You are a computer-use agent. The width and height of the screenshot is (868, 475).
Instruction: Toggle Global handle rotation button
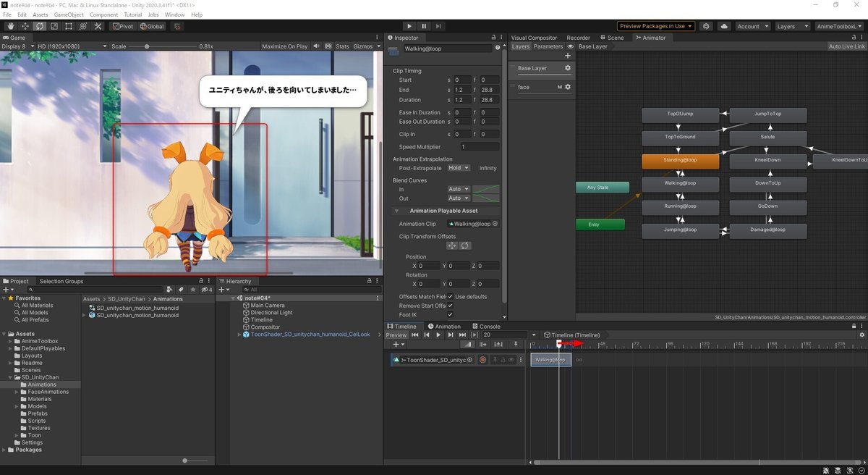(151, 26)
